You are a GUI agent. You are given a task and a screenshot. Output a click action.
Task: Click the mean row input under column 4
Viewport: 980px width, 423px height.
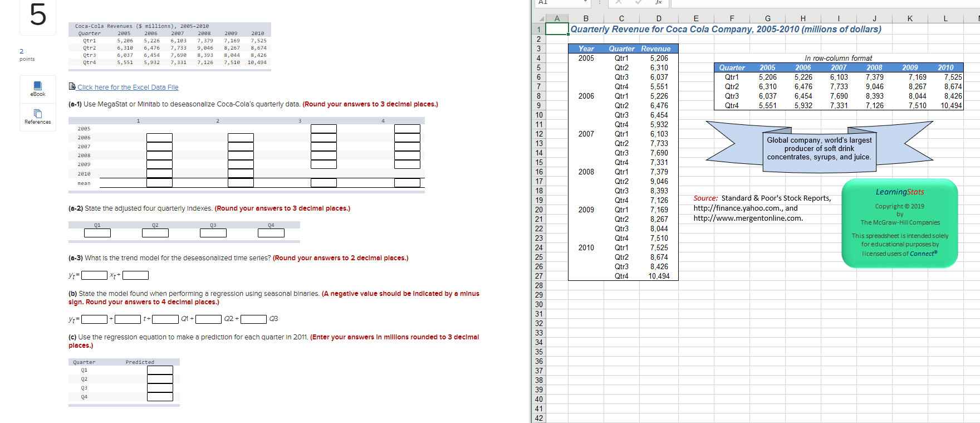click(407, 183)
